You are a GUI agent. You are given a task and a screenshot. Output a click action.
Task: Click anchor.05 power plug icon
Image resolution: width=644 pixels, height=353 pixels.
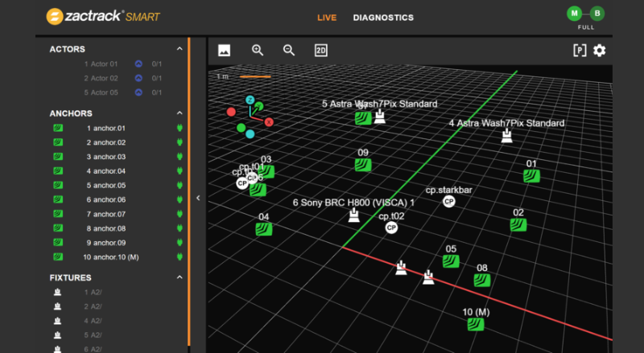(180, 185)
